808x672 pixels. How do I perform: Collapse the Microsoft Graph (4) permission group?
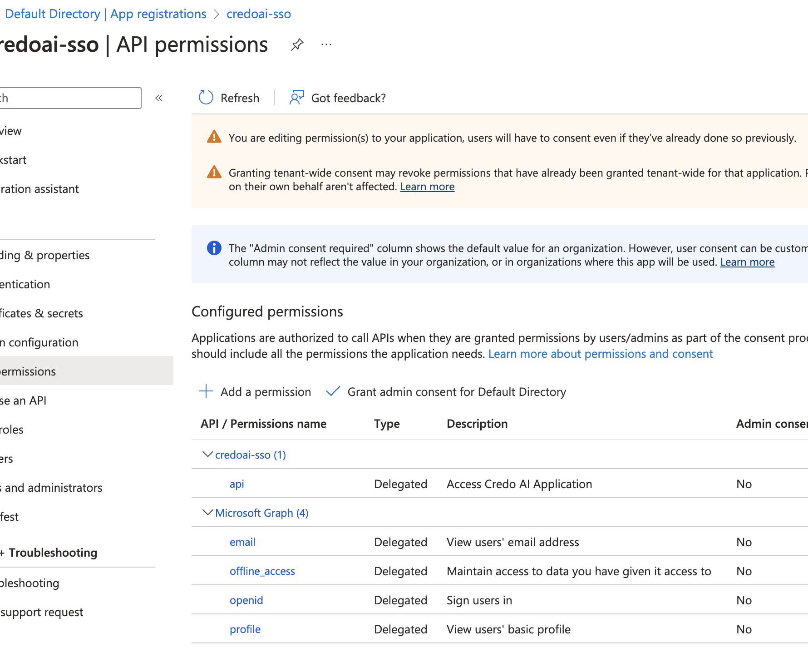click(x=207, y=513)
